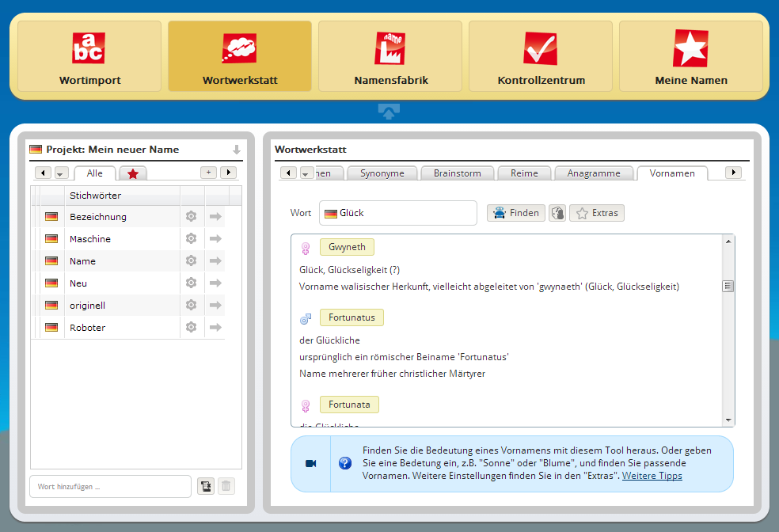The image size is (779, 532).
Task: Open the Extras button
Action: click(597, 213)
